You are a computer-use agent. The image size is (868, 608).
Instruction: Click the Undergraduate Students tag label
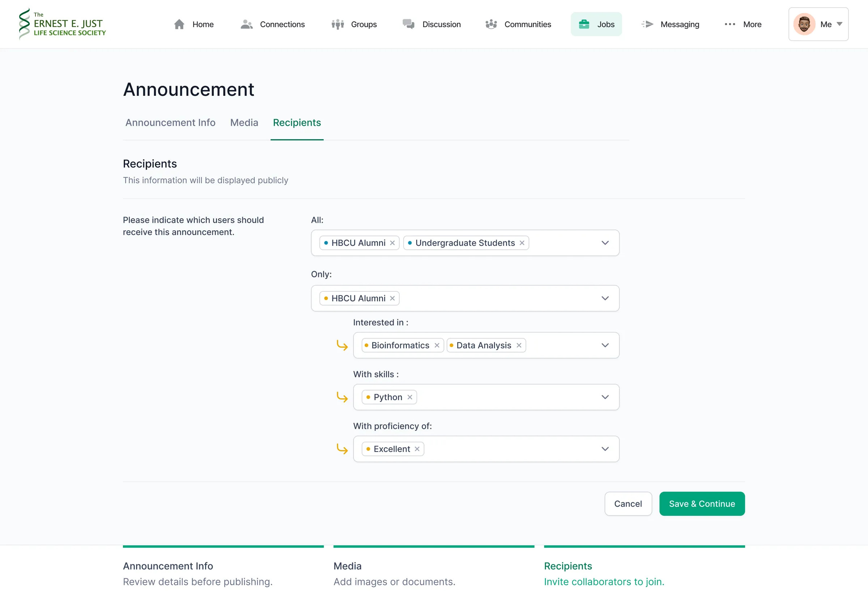click(465, 243)
